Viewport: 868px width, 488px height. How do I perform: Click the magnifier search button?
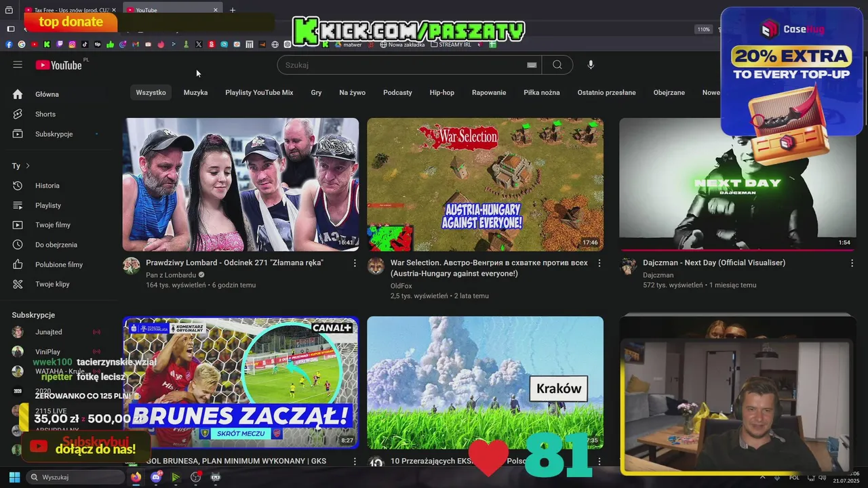tap(557, 65)
